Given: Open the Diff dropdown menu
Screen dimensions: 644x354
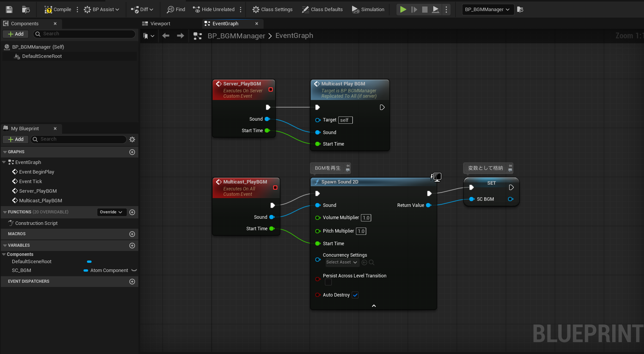Looking at the screenshot, I should point(142,10).
